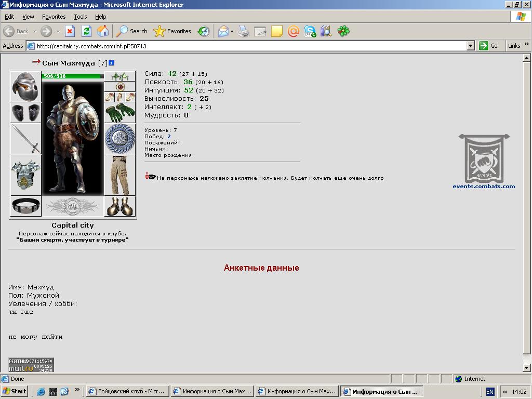Open the Help menu
The image size is (532, 399).
point(100,17)
